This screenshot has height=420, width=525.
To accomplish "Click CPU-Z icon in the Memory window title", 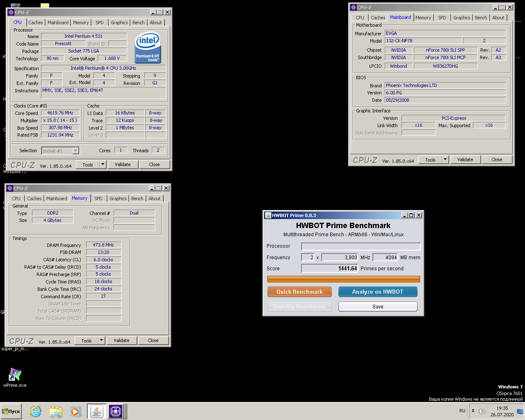I will point(10,188).
